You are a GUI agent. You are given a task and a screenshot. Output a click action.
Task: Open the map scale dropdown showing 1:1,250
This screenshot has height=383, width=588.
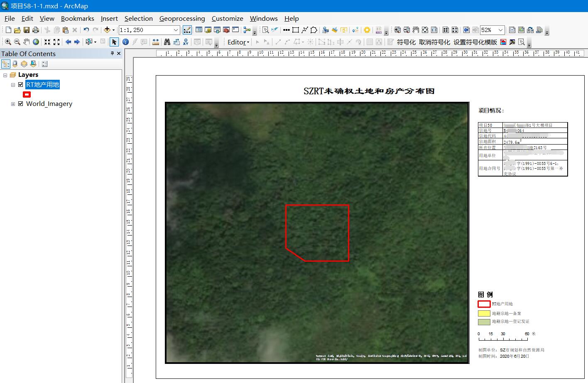(x=176, y=29)
